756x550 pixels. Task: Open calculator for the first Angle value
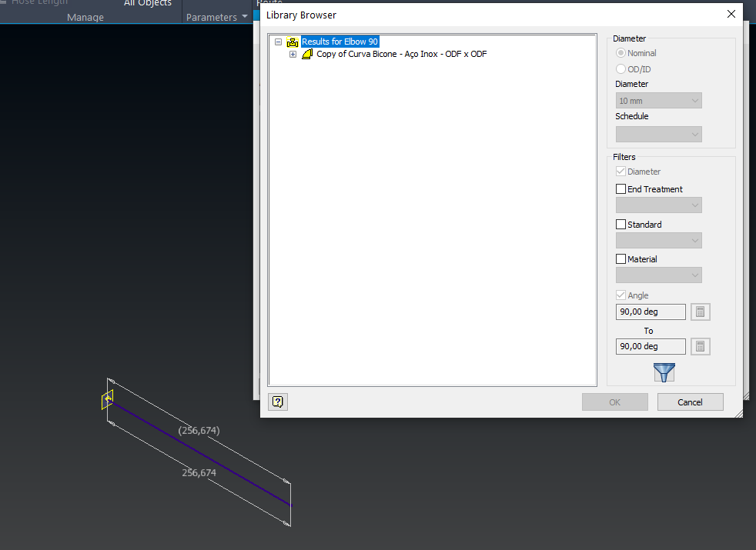click(x=700, y=312)
